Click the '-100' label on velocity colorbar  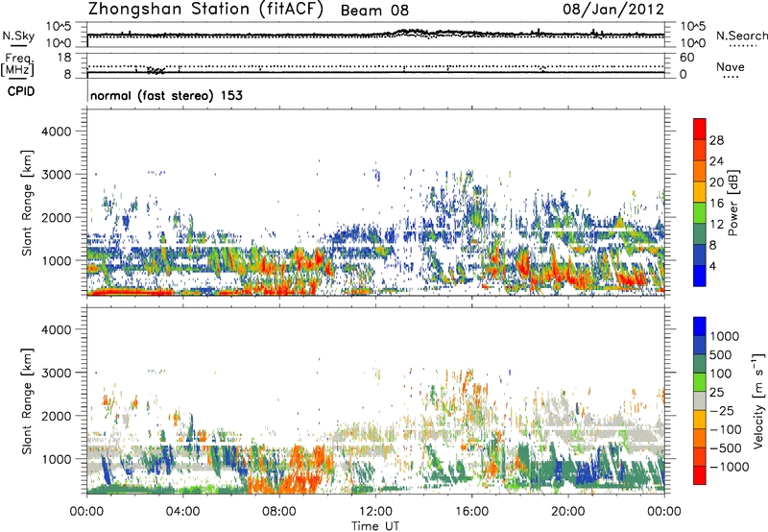pyautogui.click(x=725, y=429)
